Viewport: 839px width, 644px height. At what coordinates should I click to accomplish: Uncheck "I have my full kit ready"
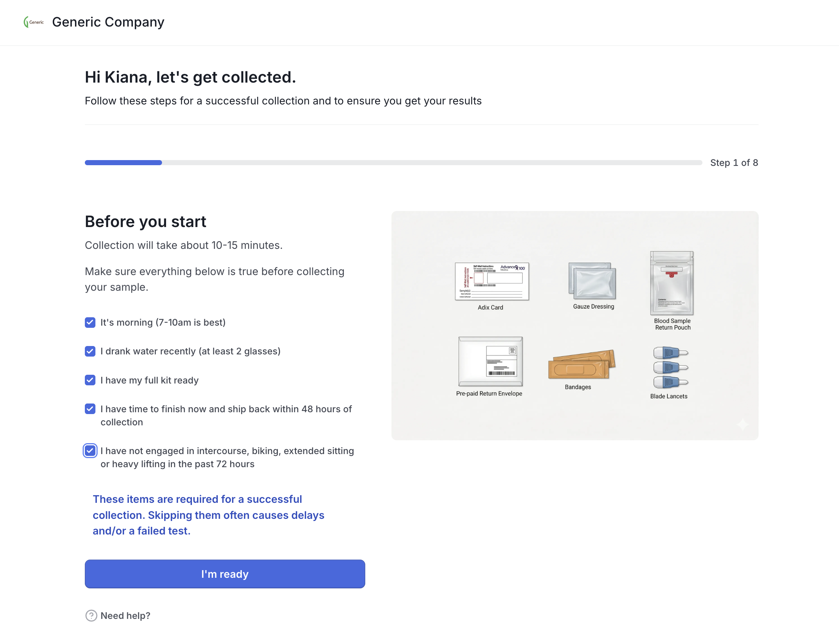coord(90,380)
